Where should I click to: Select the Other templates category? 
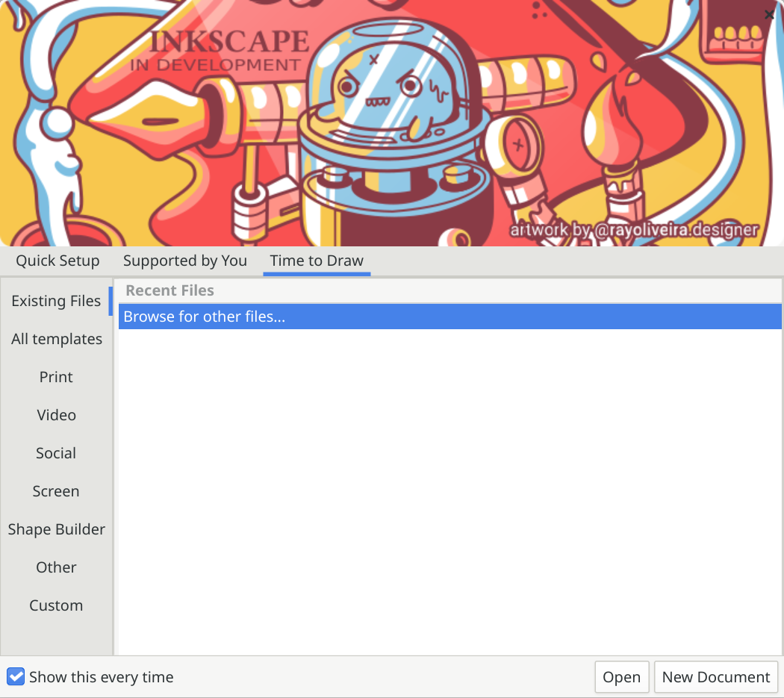pos(56,567)
